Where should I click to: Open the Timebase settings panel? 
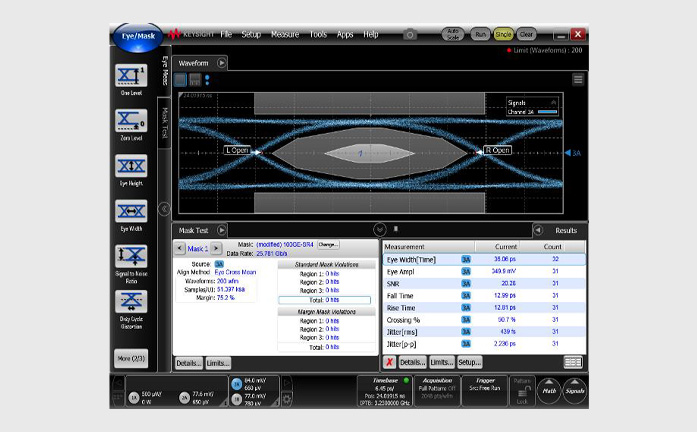coord(385,391)
